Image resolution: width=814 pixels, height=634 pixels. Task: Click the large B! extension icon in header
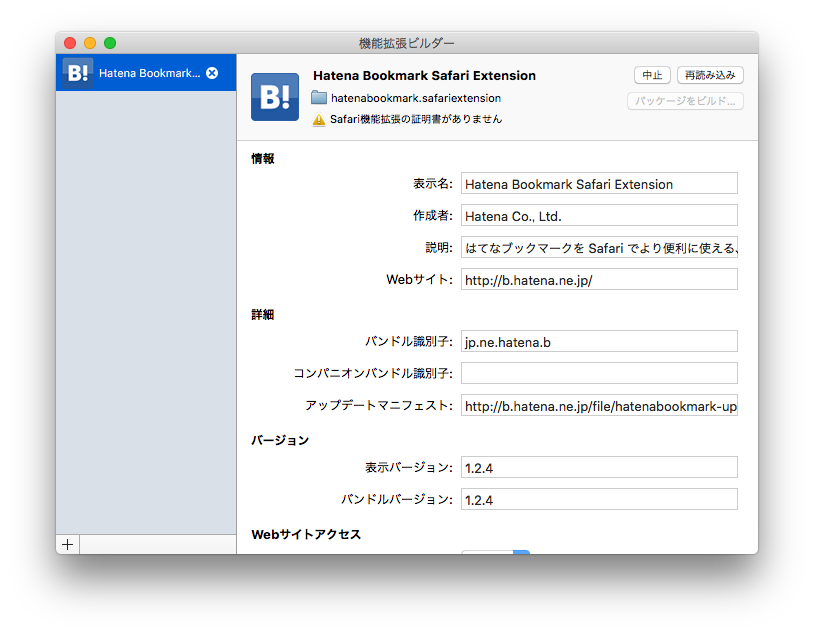[275, 97]
